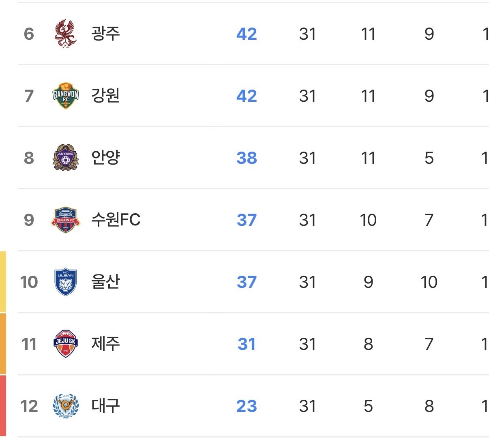489x448 pixels.
Task: Click the rank number 6
Action: click(29, 34)
